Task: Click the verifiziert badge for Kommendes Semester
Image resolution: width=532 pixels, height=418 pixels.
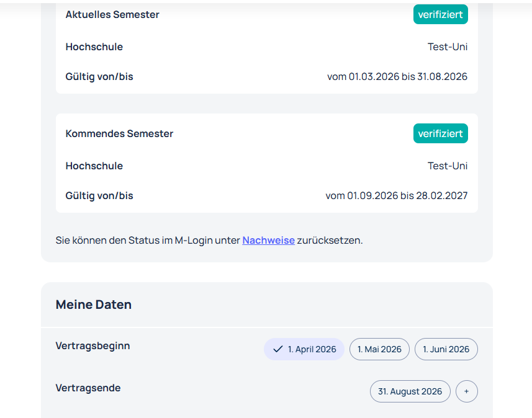Action: 440,133
